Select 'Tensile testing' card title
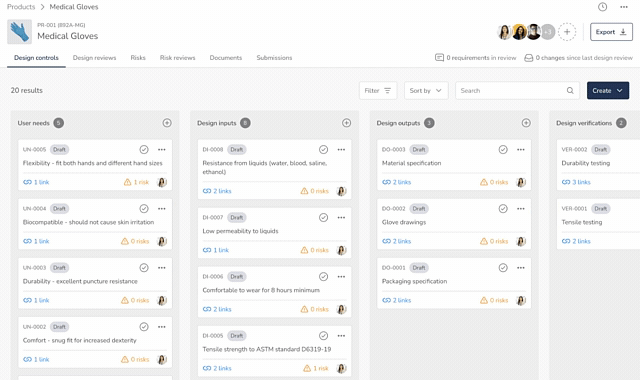This screenshot has width=640, height=380. pos(582,222)
